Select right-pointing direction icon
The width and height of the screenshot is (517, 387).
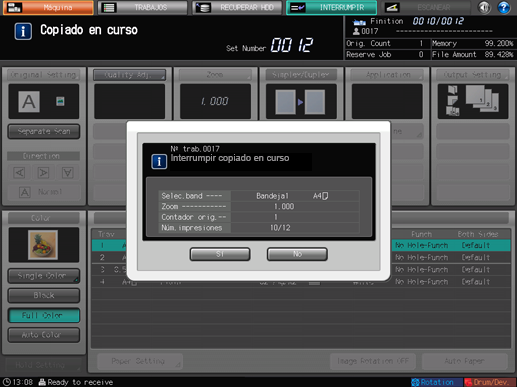pyautogui.click(x=43, y=172)
